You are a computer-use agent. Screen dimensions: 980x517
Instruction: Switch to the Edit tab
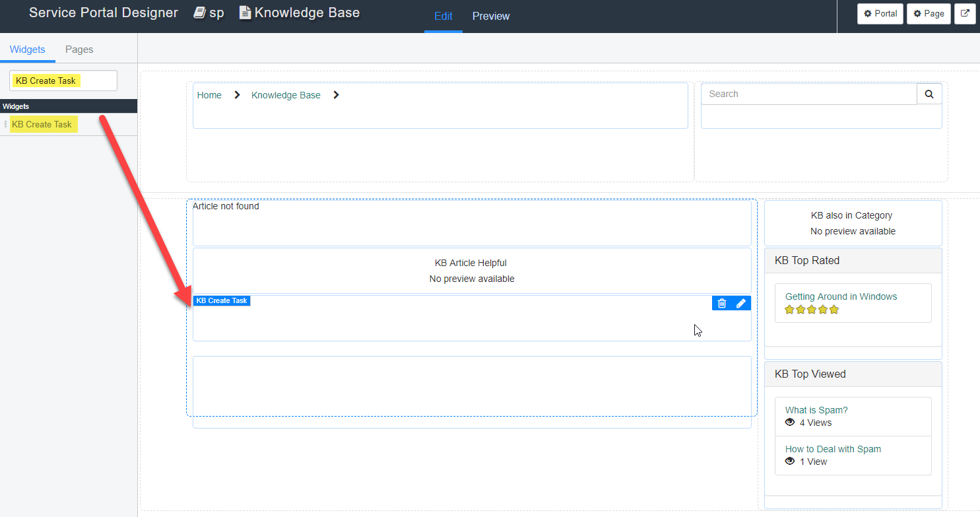pyautogui.click(x=443, y=16)
